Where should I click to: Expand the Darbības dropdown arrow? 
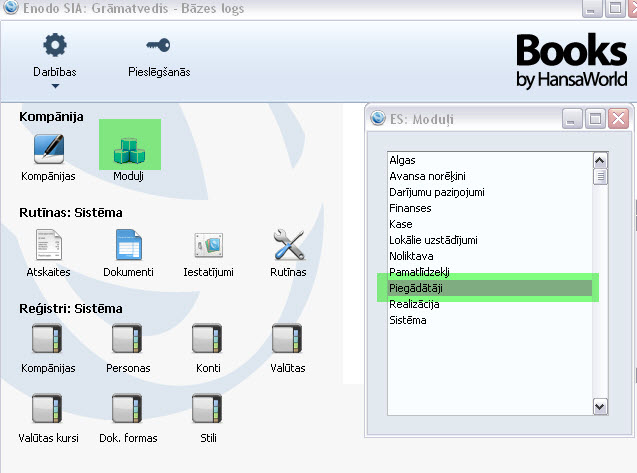[x=55, y=86]
